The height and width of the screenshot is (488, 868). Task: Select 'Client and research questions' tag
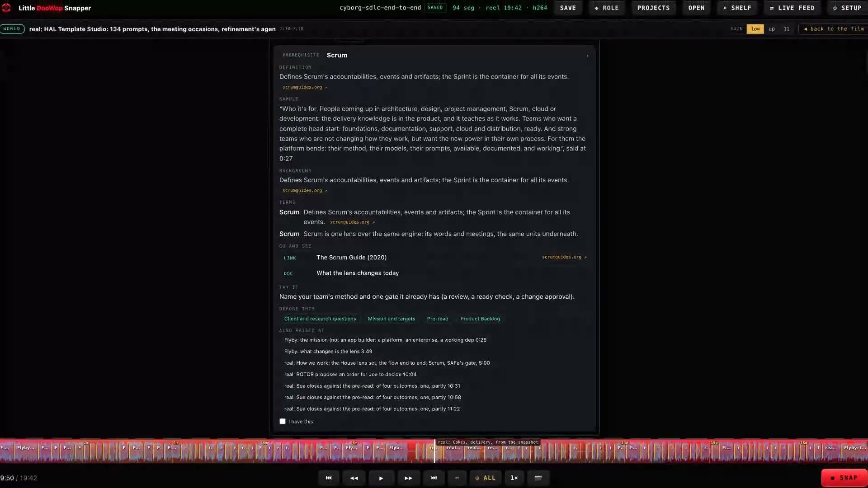click(320, 319)
